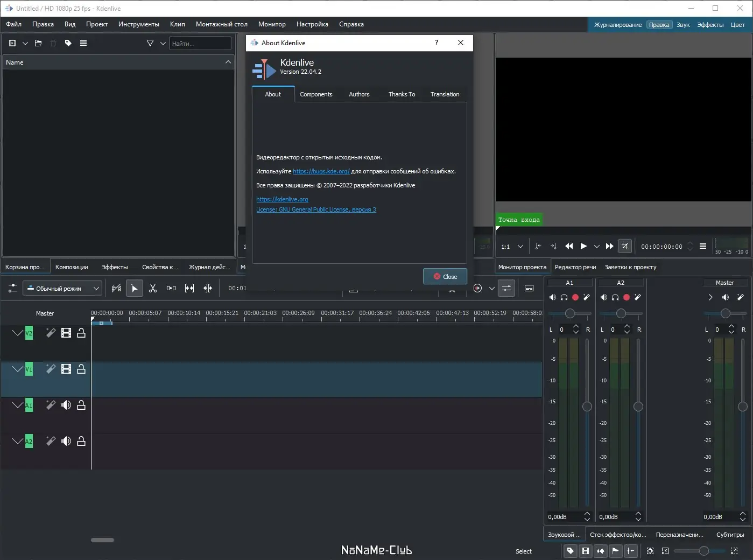Collapse track V2 with its chevron

click(x=18, y=333)
